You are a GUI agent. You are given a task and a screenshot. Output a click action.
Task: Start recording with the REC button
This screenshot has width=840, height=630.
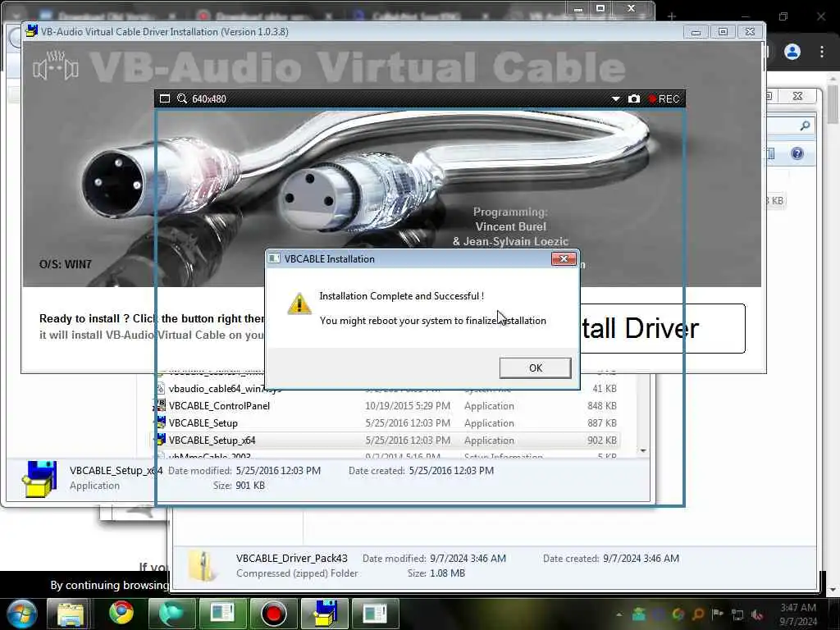click(664, 99)
